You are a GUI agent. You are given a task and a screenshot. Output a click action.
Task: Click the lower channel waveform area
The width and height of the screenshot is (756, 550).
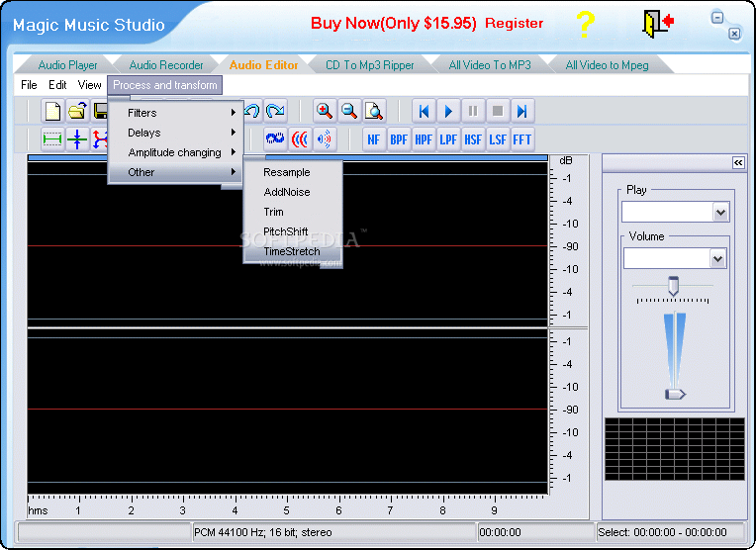pos(288,411)
